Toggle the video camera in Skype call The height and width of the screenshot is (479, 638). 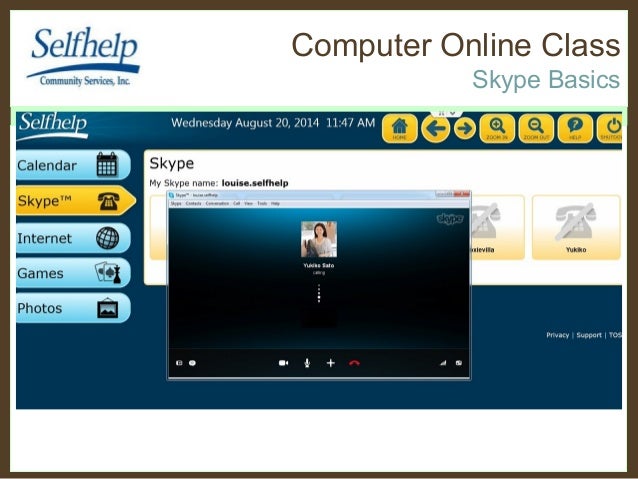(x=284, y=363)
